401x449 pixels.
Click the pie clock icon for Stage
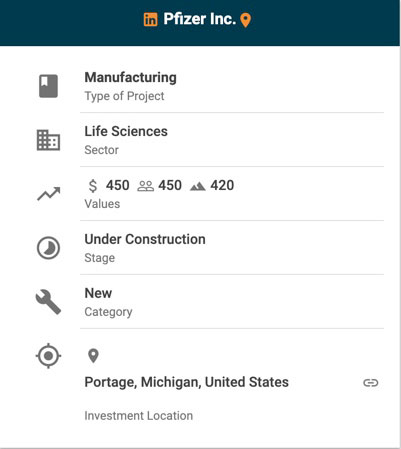(x=48, y=248)
